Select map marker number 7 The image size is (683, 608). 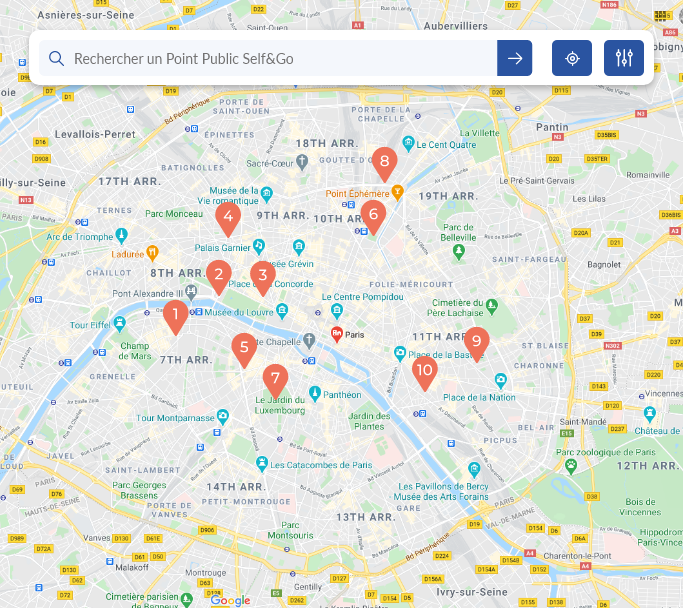pos(275,381)
